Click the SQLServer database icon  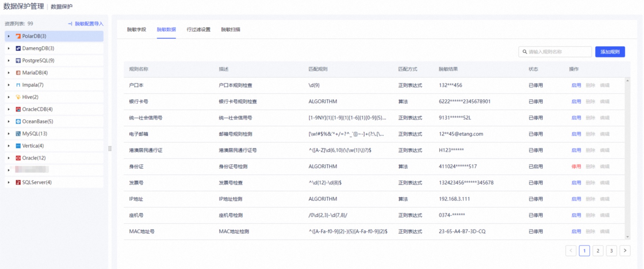tap(18, 182)
